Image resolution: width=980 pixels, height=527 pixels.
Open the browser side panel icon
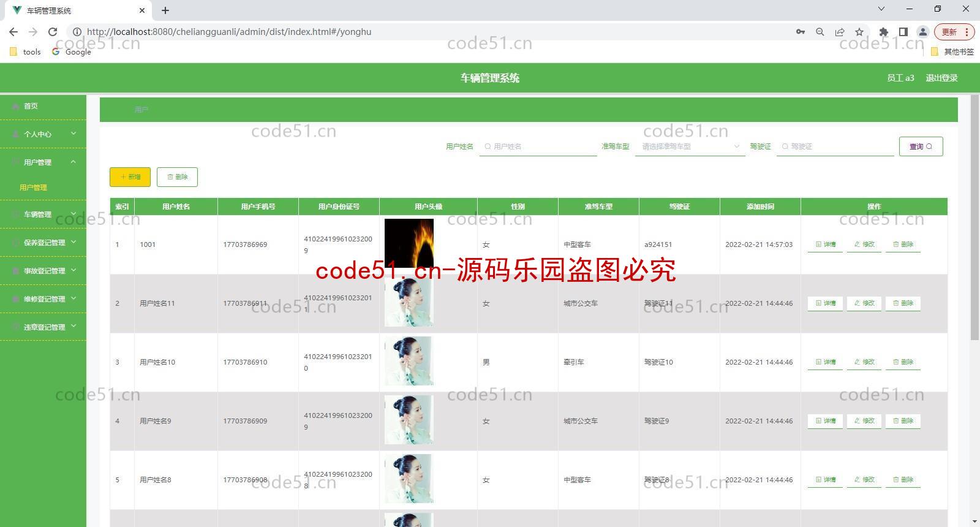click(x=903, y=32)
